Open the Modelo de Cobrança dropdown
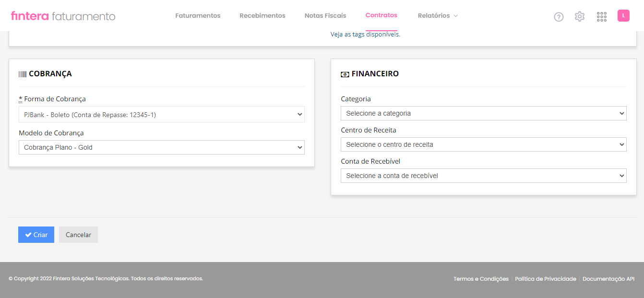This screenshot has width=644, height=298. point(161,147)
